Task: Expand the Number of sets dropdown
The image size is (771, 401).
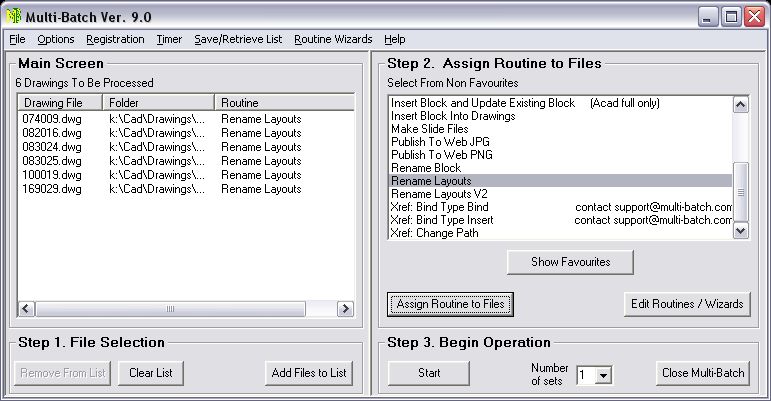Action: (x=603, y=375)
